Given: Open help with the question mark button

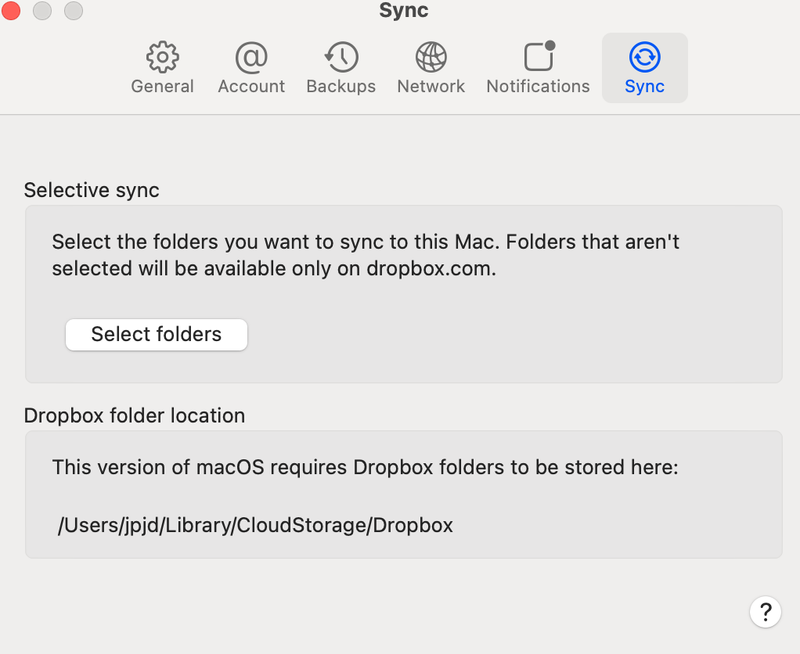Looking at the screenshot, I should (764, 611).
